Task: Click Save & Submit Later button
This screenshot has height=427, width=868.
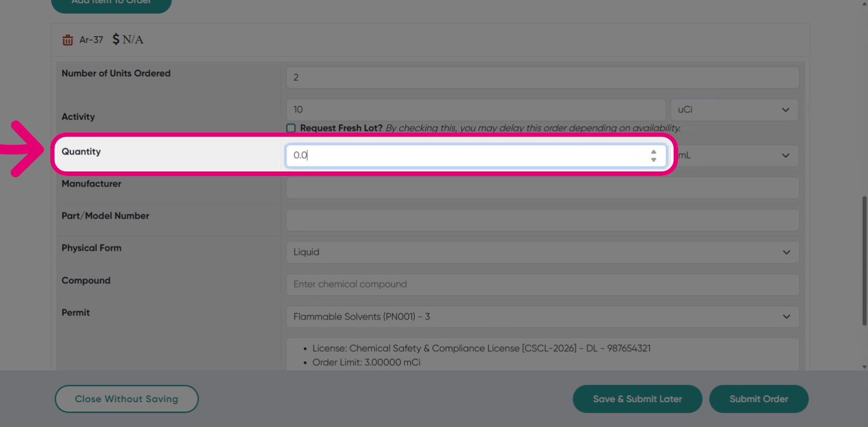Action: pyautogui.click(x=637, y=399)
